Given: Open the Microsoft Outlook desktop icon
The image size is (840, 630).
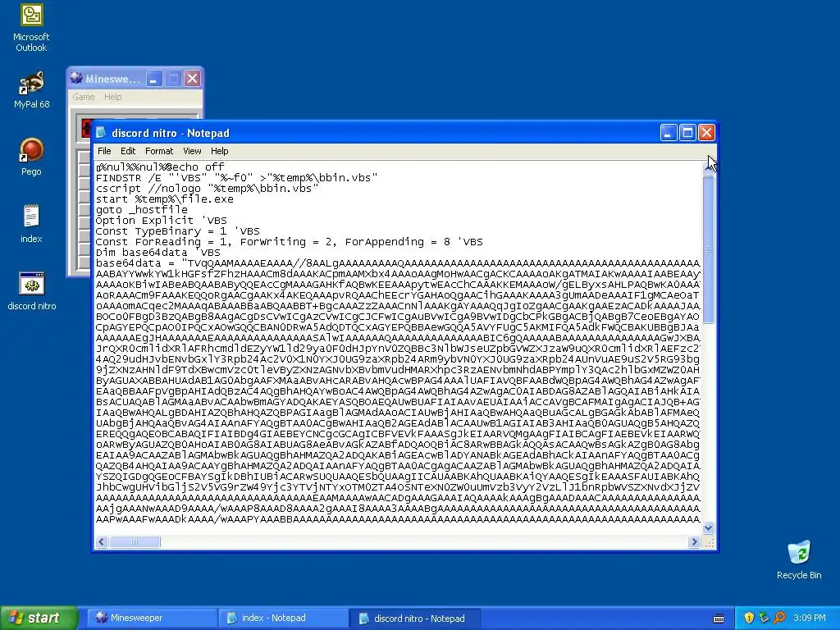Looking at the screenshot, I should click(31, 28).
